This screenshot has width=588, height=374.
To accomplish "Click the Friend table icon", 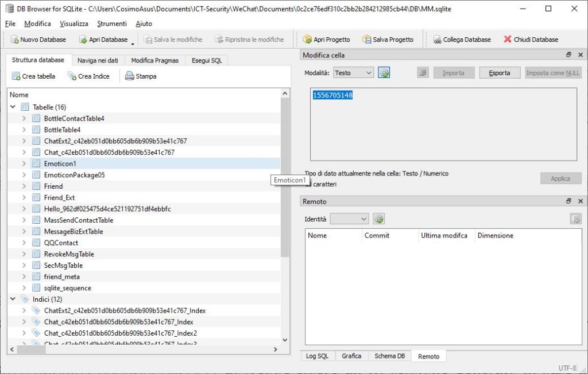I will pos(36,186).
